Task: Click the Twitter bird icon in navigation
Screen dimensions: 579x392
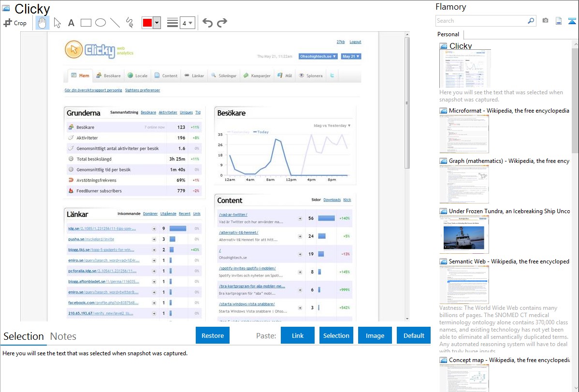Action: point(333,75)
